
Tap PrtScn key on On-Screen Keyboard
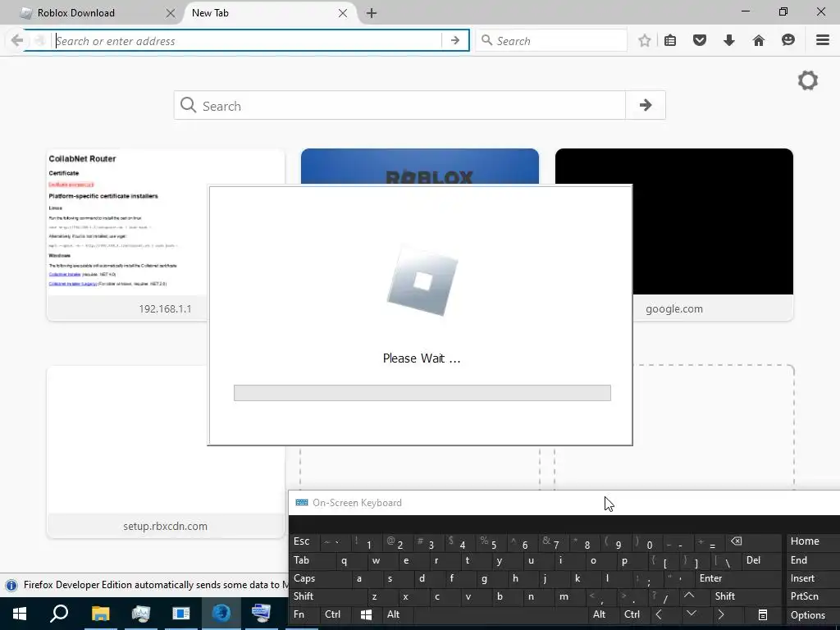tap(812, 596)
